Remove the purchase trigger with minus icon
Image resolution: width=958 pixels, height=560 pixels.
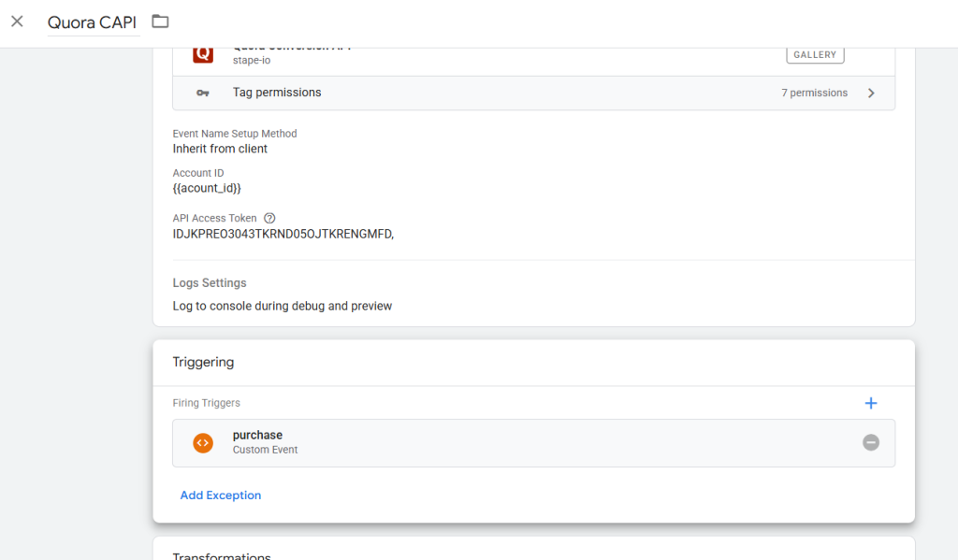coord(870,443)
